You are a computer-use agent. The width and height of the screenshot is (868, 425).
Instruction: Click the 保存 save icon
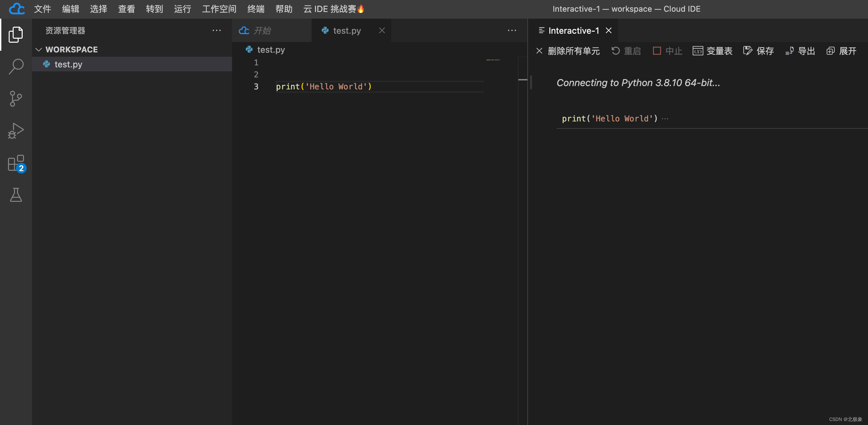[x=748, y=51]
